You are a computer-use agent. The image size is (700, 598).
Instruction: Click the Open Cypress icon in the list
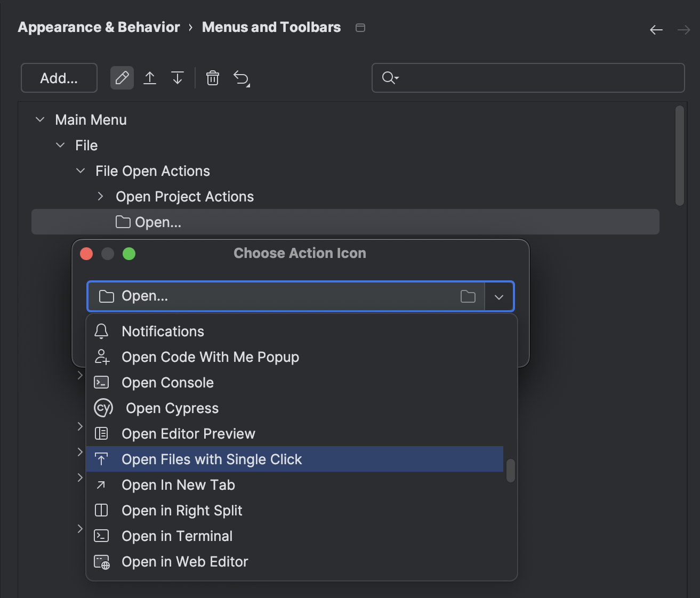(103, 408)
